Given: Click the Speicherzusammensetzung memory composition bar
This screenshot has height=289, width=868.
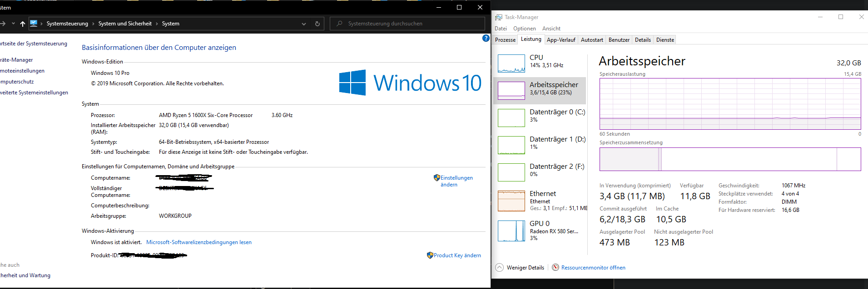Looking at the screenshot, I should click(730, 159).
